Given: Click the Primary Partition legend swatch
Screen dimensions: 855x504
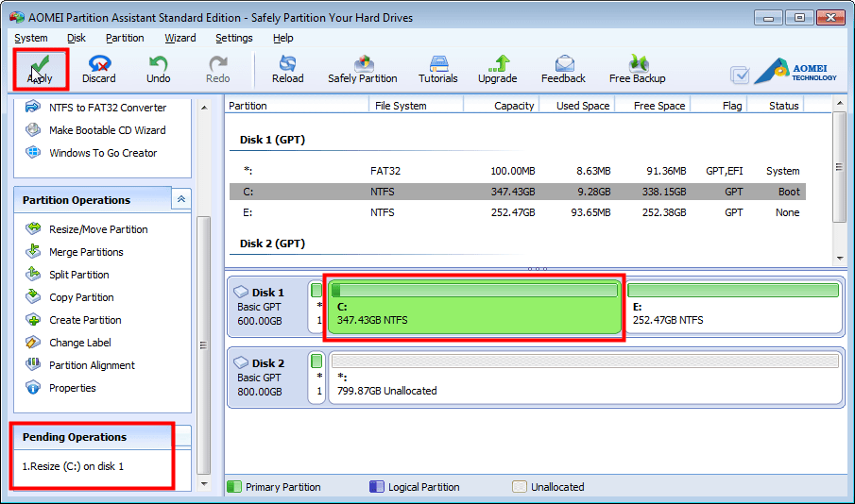Looking at the screenshot, I should click(x=234, y=487).
